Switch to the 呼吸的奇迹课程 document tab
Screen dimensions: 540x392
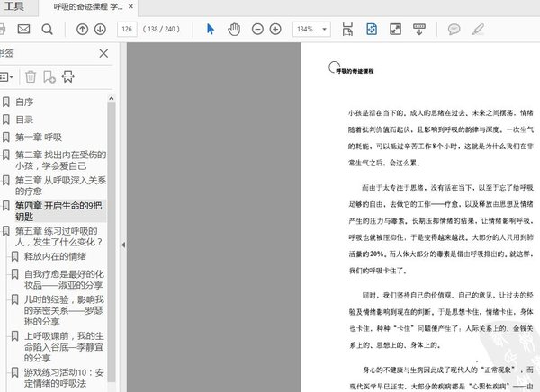[88, 7]
